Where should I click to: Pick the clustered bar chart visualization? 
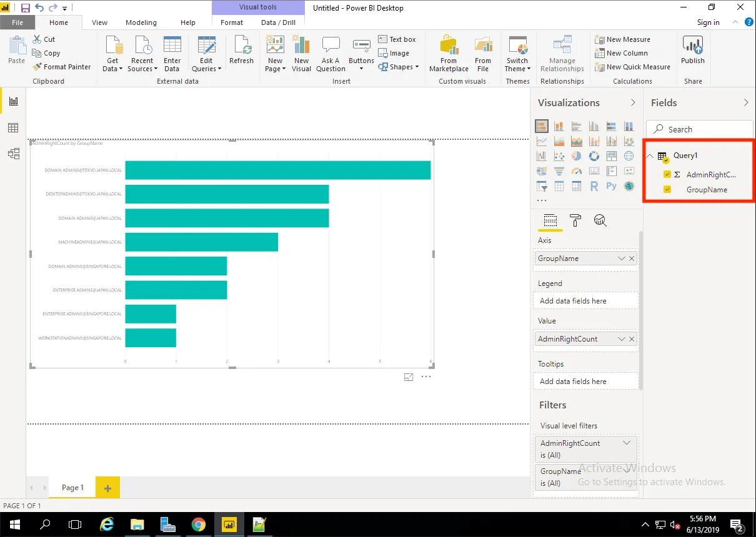click(x=577, y=126)
